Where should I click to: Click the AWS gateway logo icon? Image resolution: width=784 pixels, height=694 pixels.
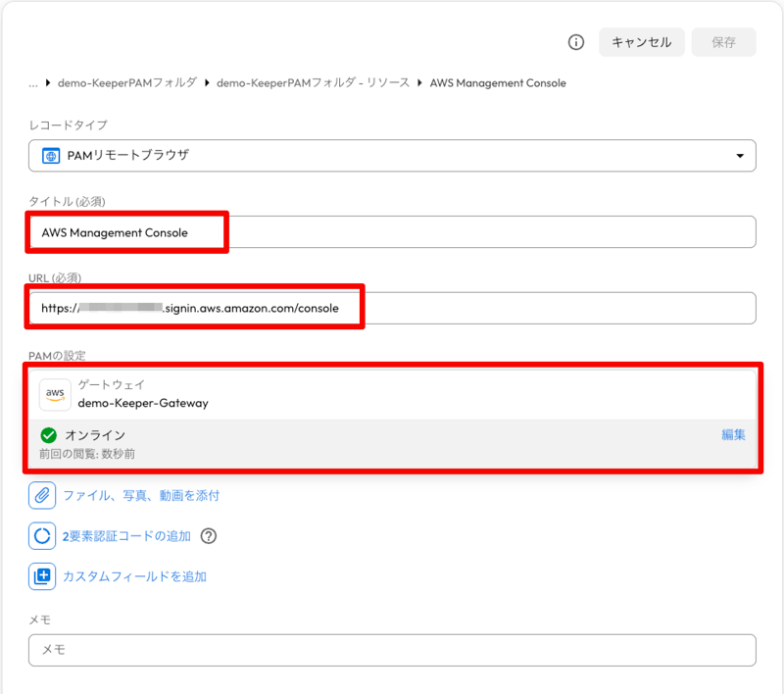(55, 394)
